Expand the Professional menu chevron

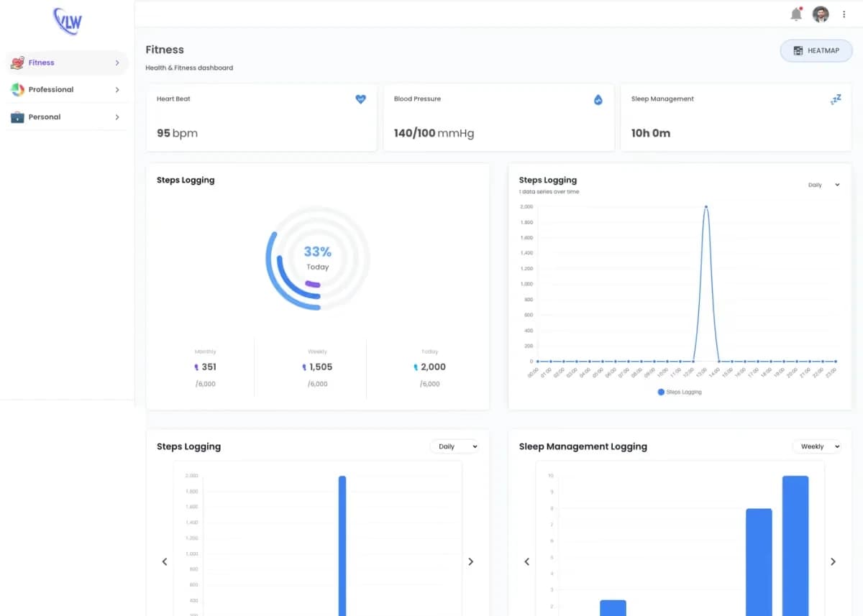(117, 90)
